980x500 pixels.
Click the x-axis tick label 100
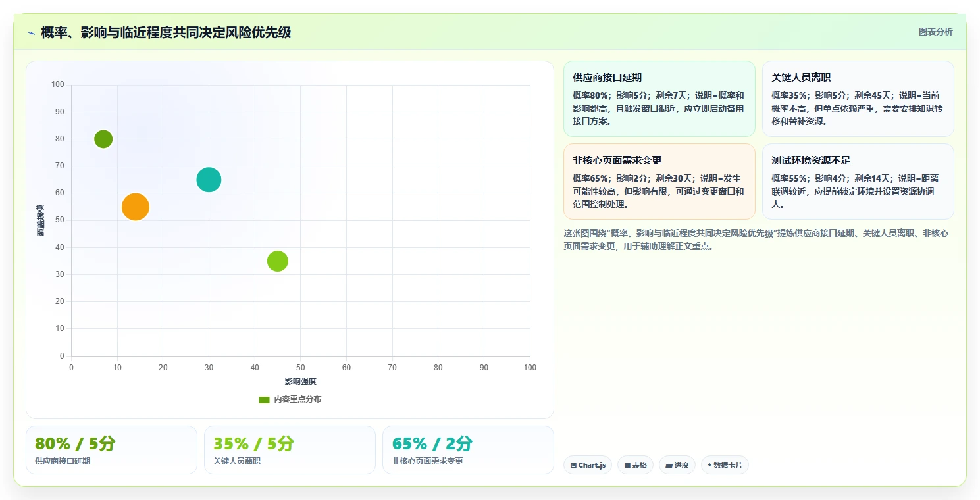point(530,368)
